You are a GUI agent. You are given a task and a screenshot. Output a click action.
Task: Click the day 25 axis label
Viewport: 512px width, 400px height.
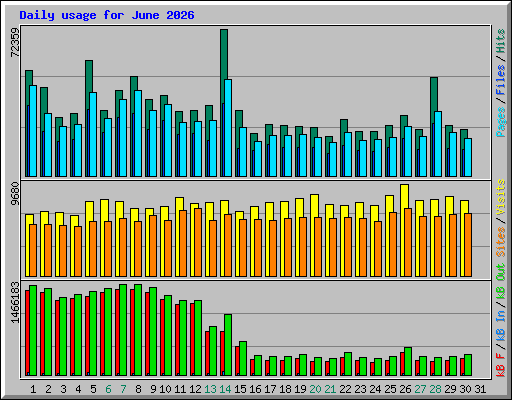(390, 389)
